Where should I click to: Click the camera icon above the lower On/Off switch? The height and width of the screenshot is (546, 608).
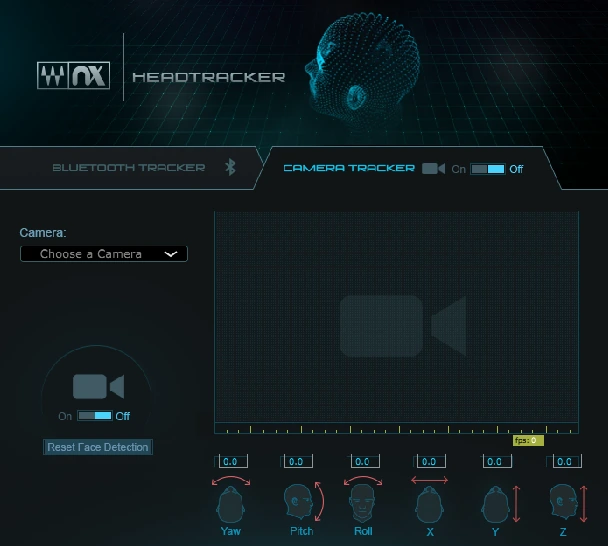[x=98, y=386]
